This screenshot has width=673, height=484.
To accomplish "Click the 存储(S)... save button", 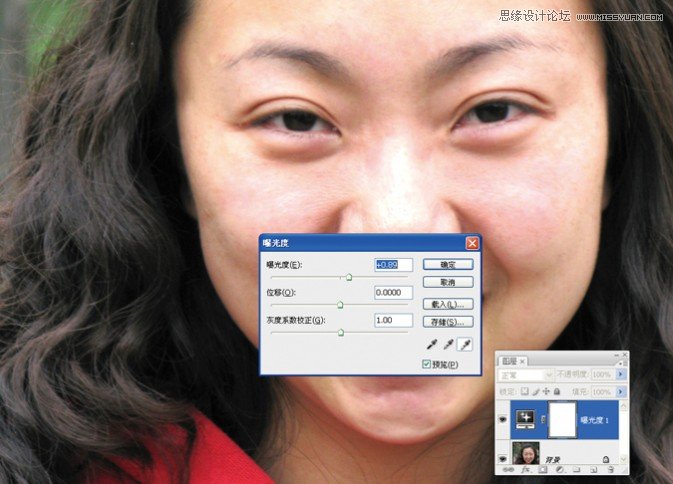I will point(448,321).
